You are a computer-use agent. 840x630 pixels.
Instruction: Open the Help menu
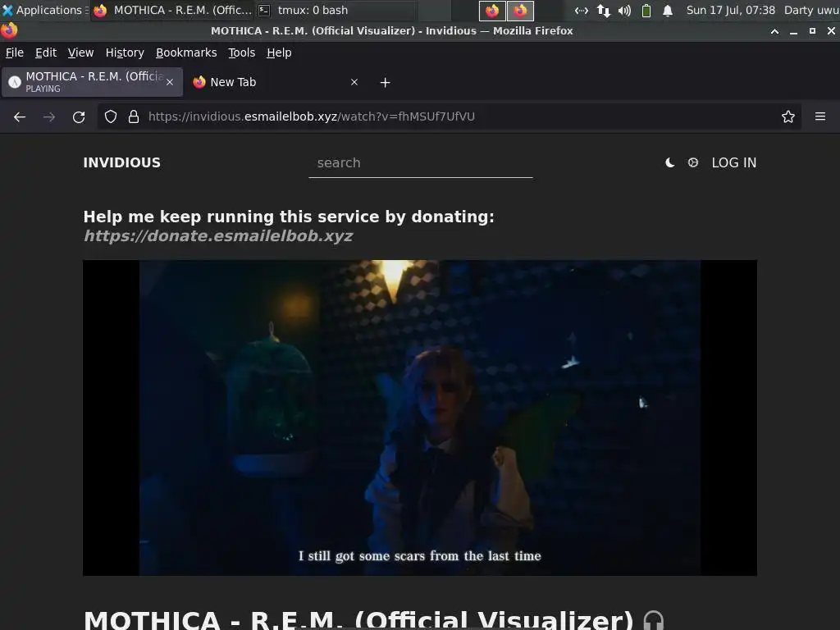click(x=279, y=52)
